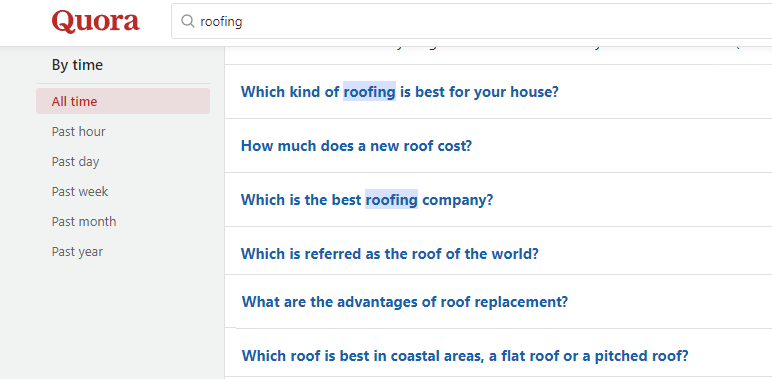Open 'Which is the best roofing company?'

pyautogui.click(x=367, y=200)
